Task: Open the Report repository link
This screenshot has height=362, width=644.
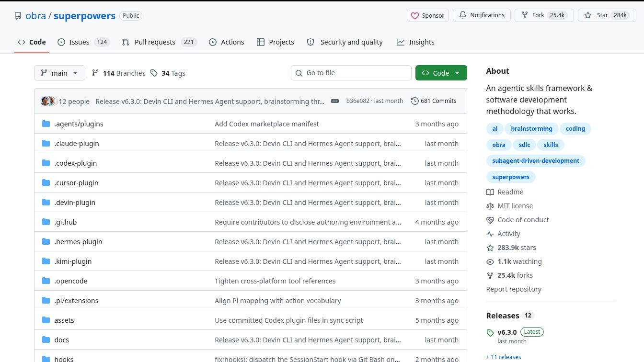Action: [x=514, y=289]
